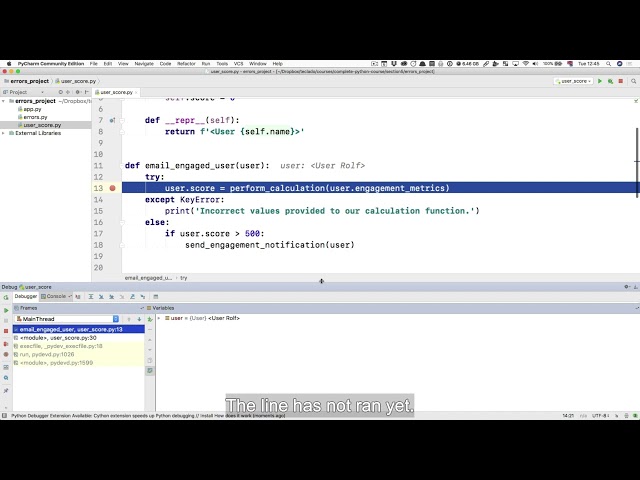640x480 pixels.
Task: Fold email_engaged_user function at line 11
Action: tap(122, 166)
